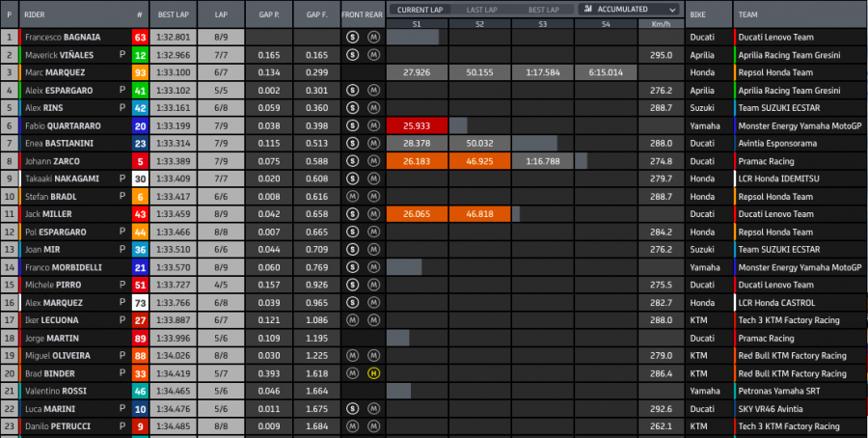Click Bagnaia's red number 63 badge

[141, 38]
